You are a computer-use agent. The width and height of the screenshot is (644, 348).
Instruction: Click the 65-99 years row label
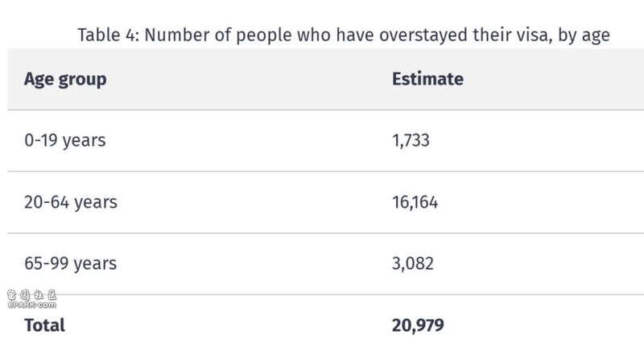70,263
